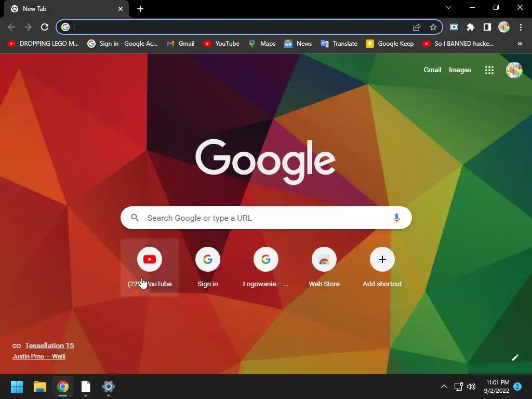Open the So I BANNED hacke... bookmark
The height and width of the screenshot is (399, 532).
click(x=458, y=44)
